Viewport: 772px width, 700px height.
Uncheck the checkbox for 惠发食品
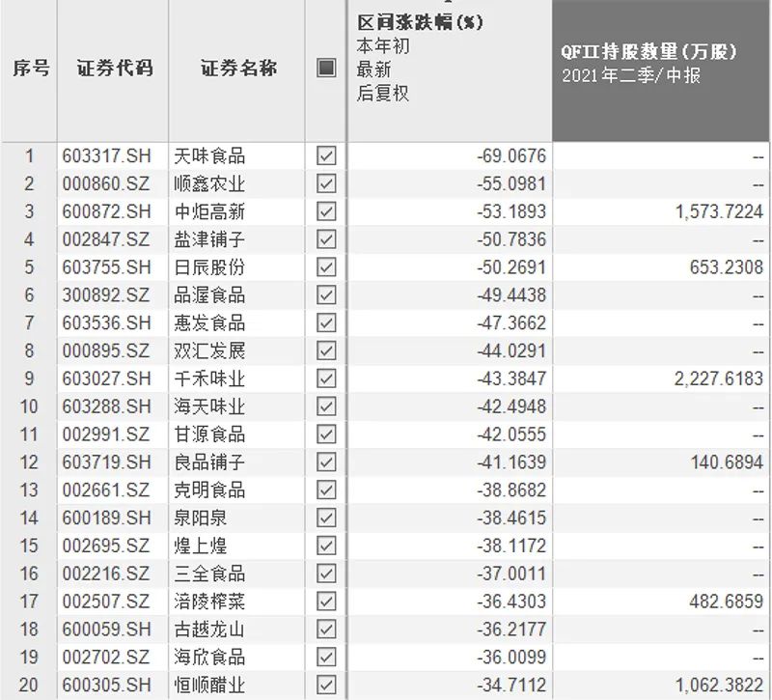(326, 322)
